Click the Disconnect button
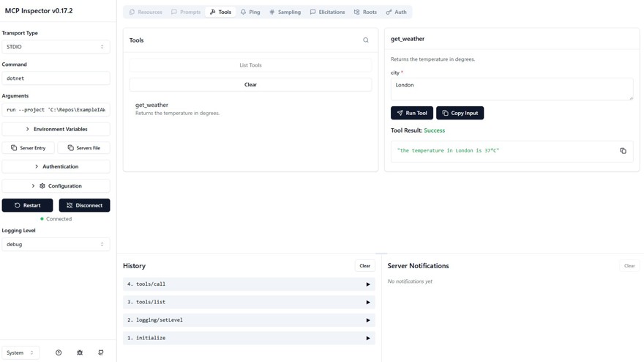 point(84,205)
